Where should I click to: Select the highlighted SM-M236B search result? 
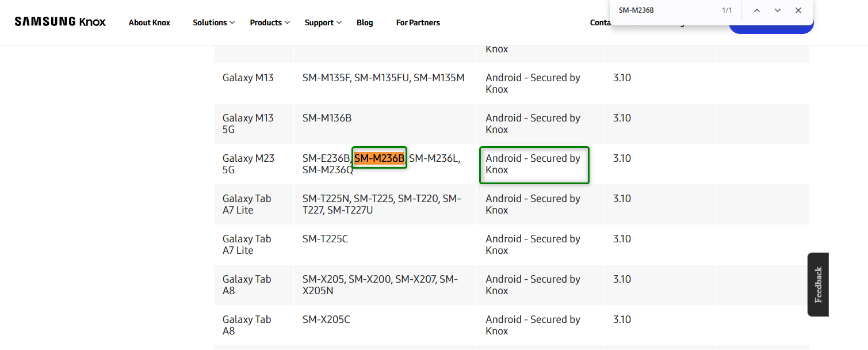379,157
